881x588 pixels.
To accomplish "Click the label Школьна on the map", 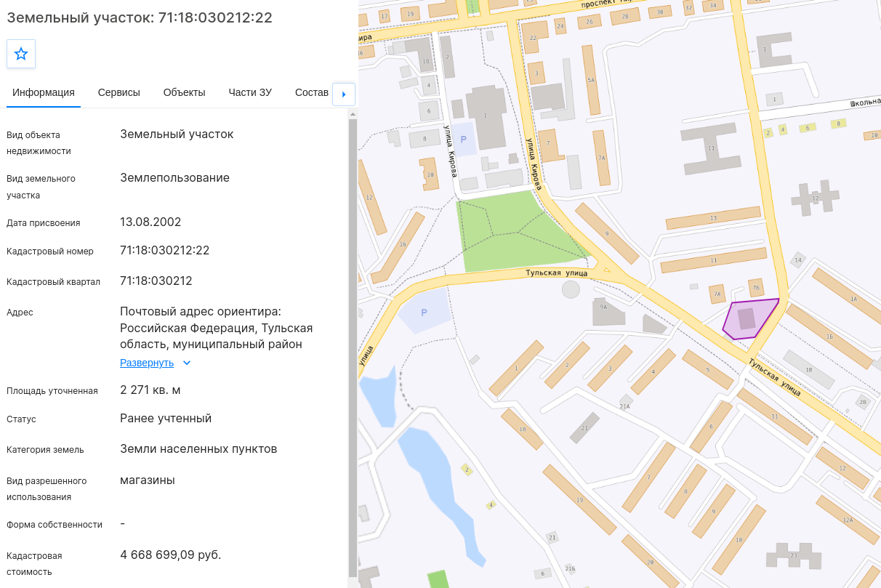I will click(x=865, y=103).
